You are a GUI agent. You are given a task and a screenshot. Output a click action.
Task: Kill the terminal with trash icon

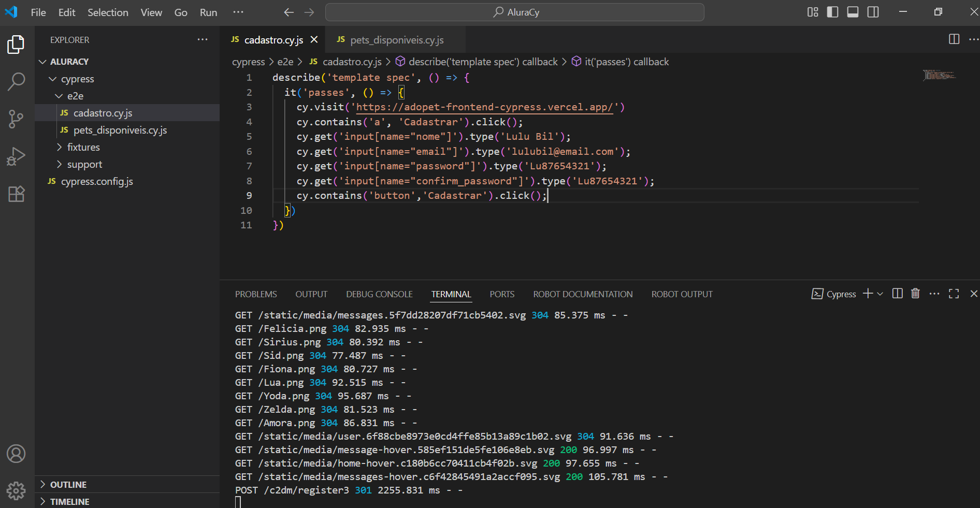point(915,294)
